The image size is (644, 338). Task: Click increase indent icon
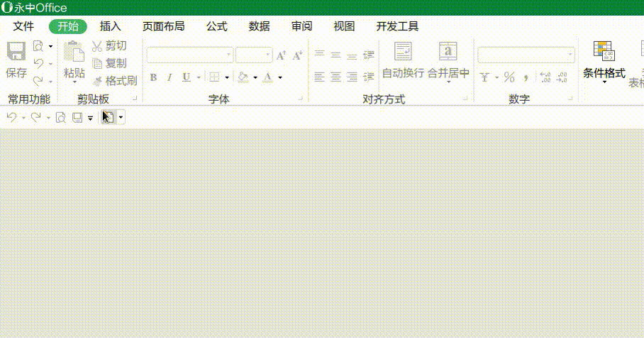click(369, 77)
